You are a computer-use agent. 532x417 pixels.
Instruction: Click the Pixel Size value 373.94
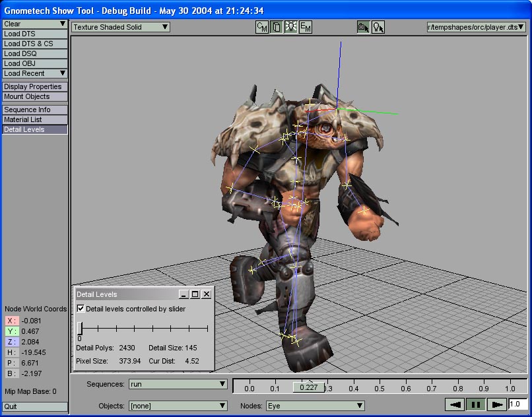[129, 361]
